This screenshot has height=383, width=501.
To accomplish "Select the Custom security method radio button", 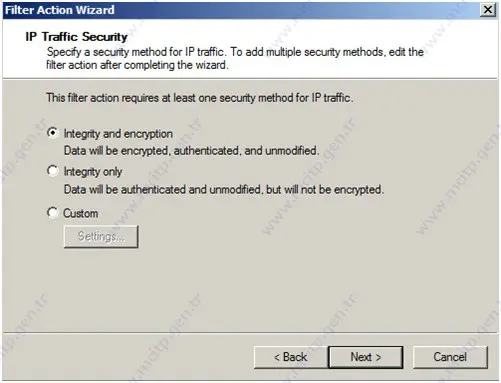I will pyautogui.click(x=52, y=213).
